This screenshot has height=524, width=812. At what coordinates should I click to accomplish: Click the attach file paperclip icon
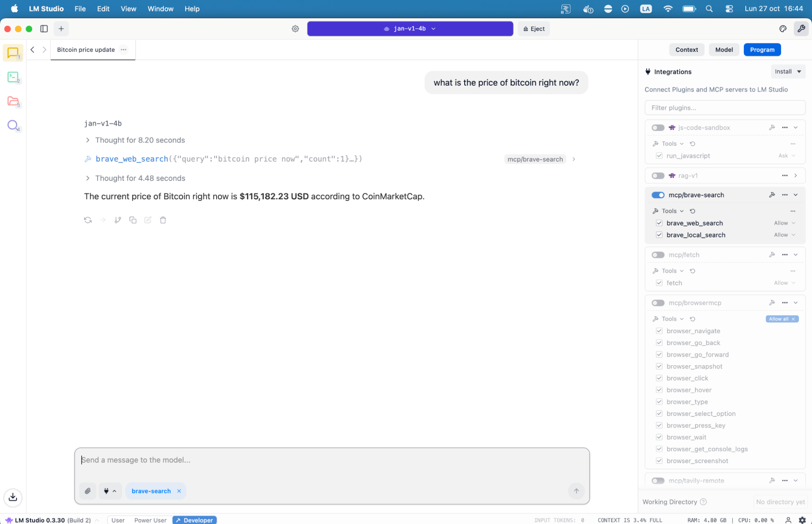click(88, 491)
